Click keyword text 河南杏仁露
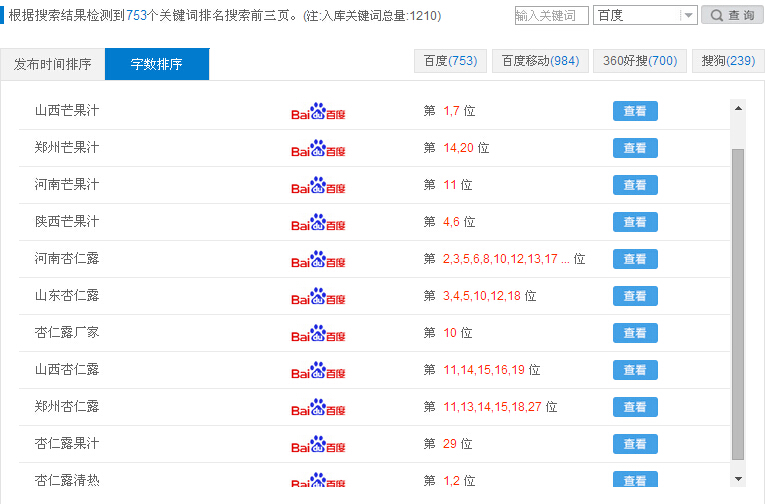Image resolution: width=765 pixels, height=504 pixels. pyautogui.click(x=67, y=258)
